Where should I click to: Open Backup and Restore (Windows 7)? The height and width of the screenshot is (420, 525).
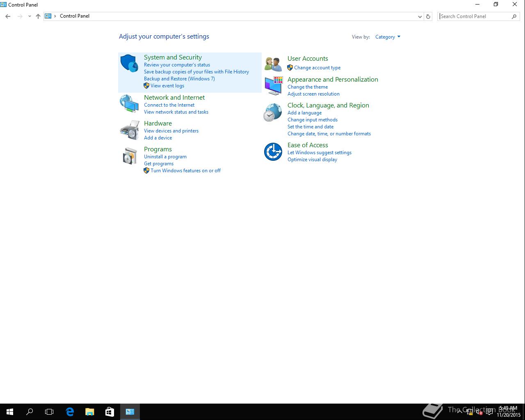(179, 79)
